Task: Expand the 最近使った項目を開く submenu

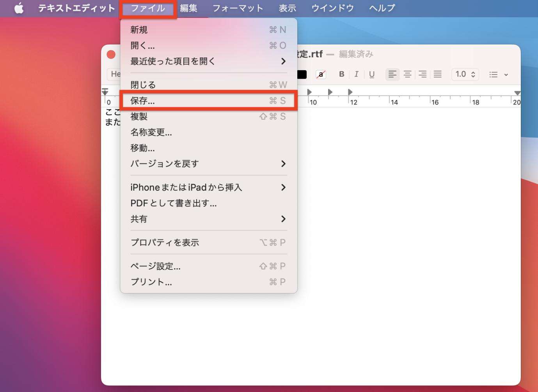Action: 209,61
